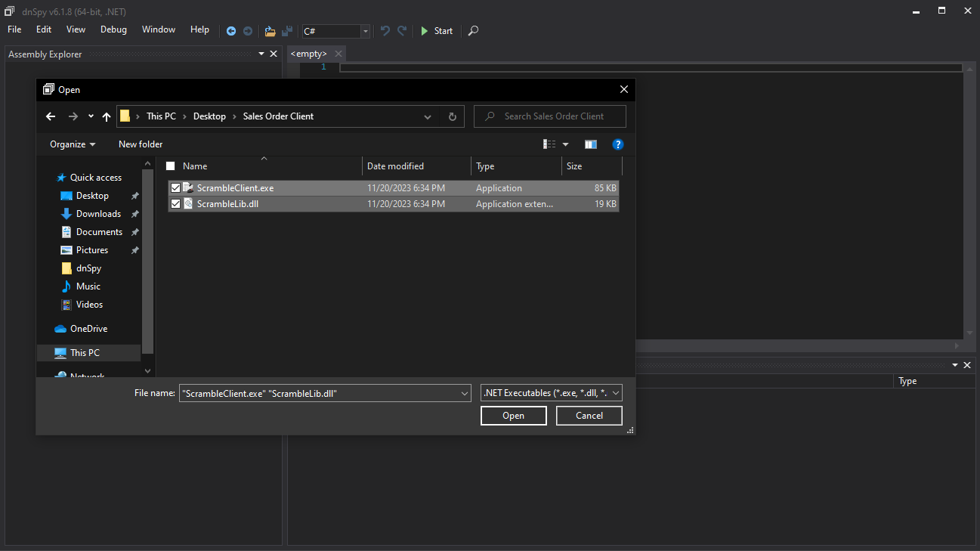Click the change view icon

[x=549, y=144]
